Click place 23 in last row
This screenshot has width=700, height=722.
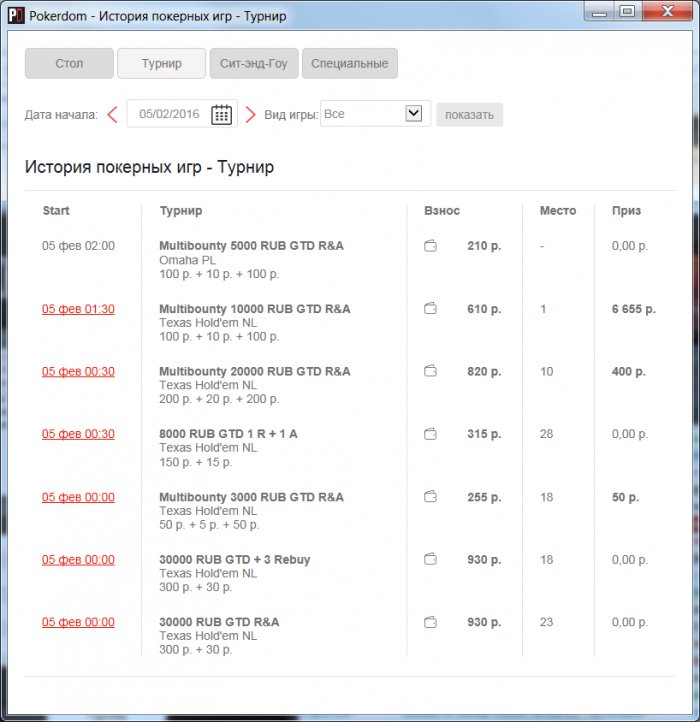pyautogui.click(x=546, y=623)
